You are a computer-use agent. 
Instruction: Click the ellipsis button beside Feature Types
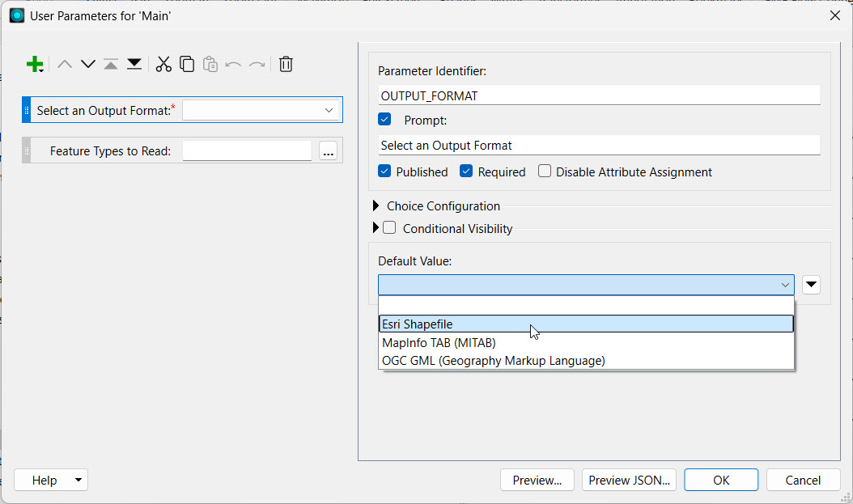click(x=328, y=151)
